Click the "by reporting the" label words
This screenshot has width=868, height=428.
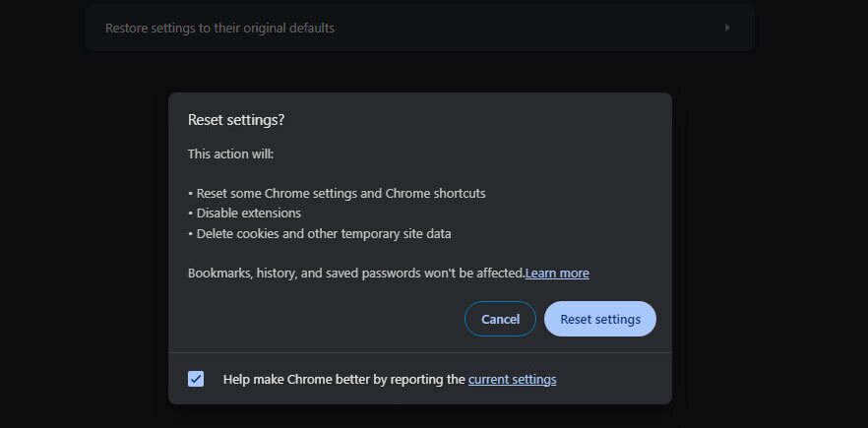click(419, 379)
